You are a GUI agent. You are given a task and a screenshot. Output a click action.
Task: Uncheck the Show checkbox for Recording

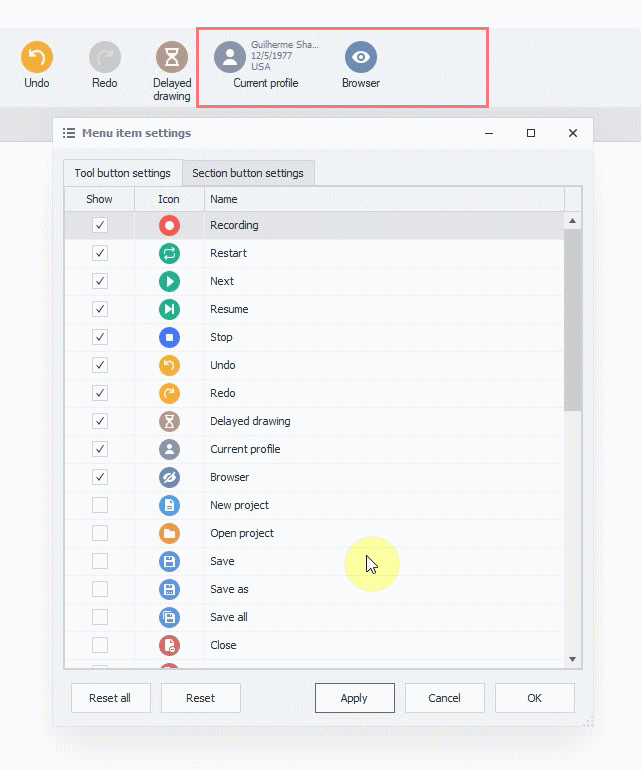click(100, 225)
